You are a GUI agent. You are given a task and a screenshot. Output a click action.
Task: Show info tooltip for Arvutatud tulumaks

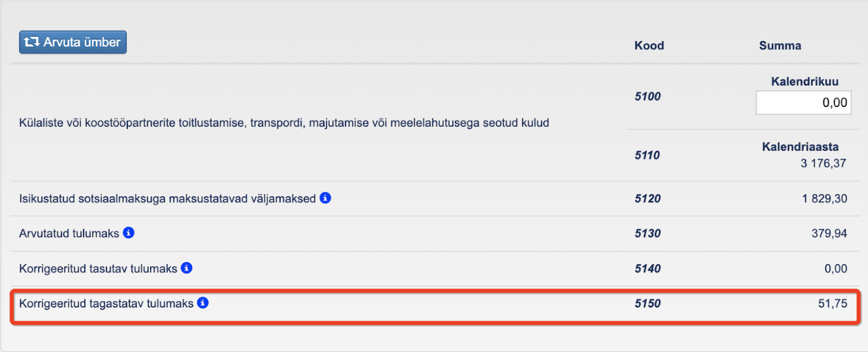tap(129, 233)
